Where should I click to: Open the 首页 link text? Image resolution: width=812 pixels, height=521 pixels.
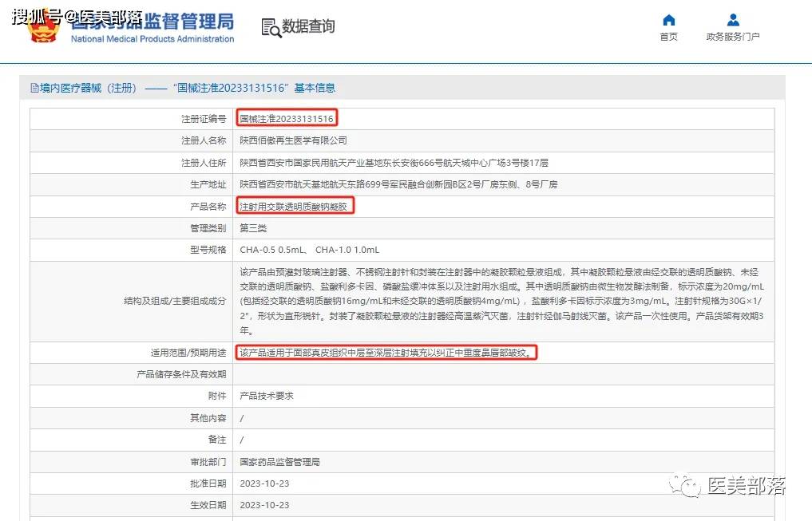click(x=668, y=37)
